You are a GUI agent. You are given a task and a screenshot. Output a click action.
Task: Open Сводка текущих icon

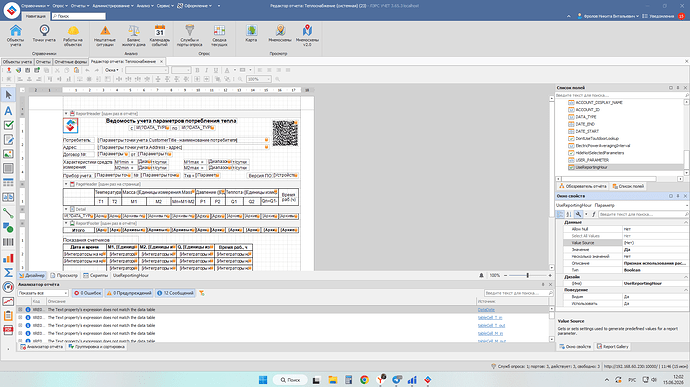(x=219, y=36)
